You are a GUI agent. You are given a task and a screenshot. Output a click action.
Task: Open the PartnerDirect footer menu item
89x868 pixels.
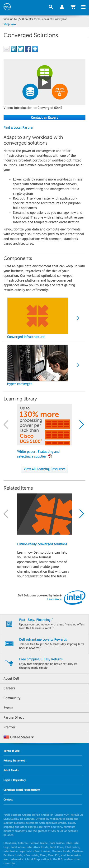pyautogui.click(x=44, y=717)
